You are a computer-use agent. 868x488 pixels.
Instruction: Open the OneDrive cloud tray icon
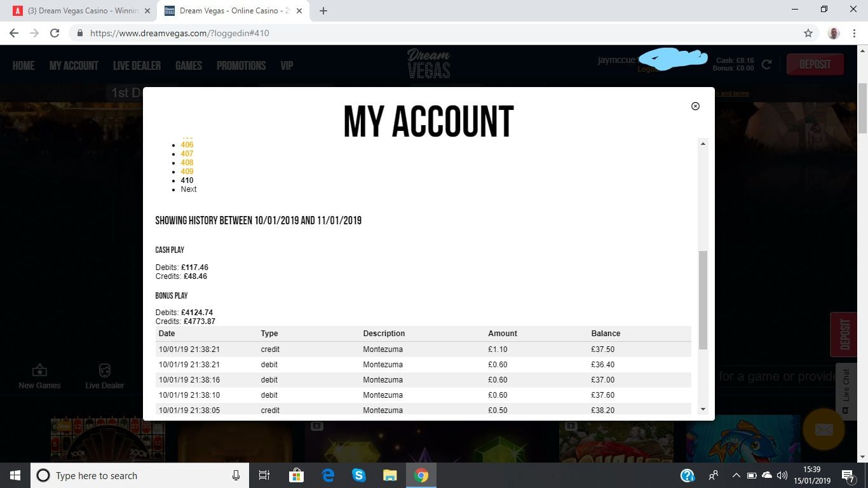(766, 475)
